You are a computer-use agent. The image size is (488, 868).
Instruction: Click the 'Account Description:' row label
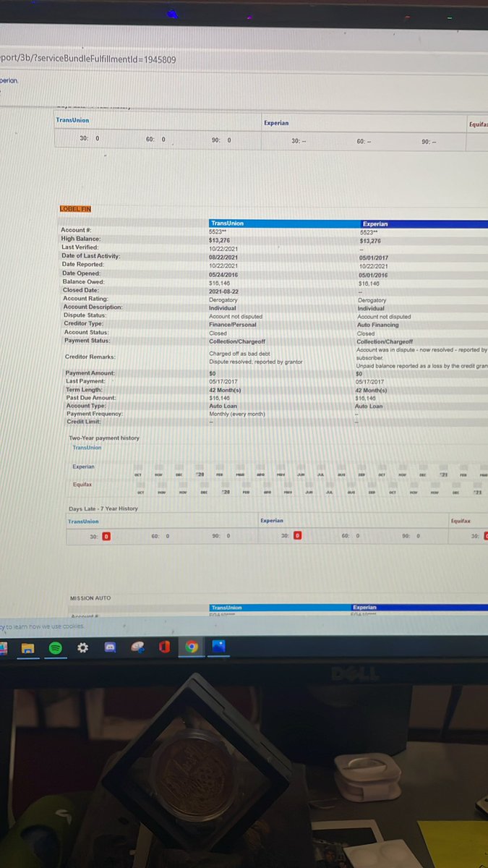click(x=93, y=307)
